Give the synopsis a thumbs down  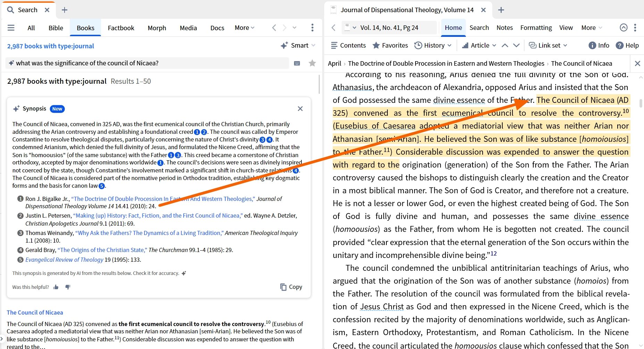pos(68,287)
